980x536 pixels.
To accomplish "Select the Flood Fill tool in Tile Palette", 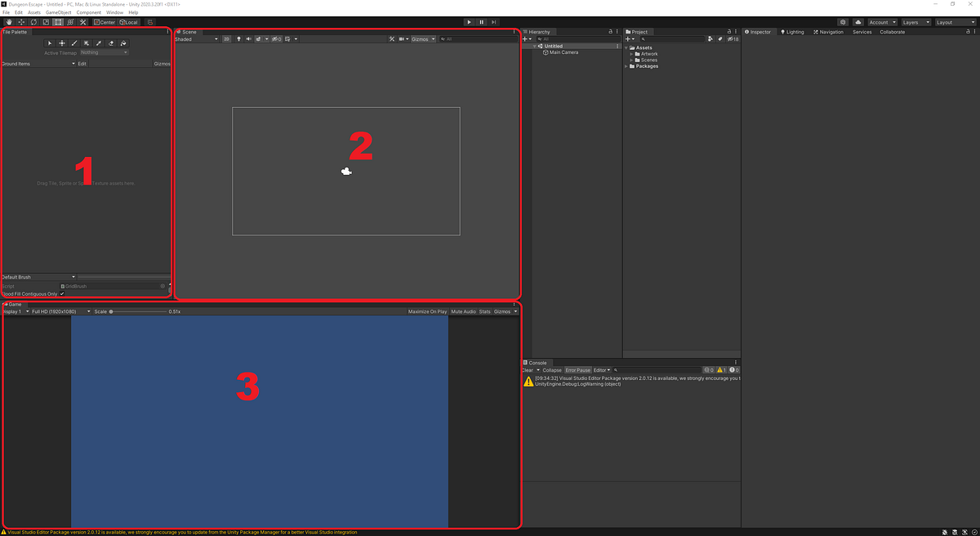I will coord(122,43).
